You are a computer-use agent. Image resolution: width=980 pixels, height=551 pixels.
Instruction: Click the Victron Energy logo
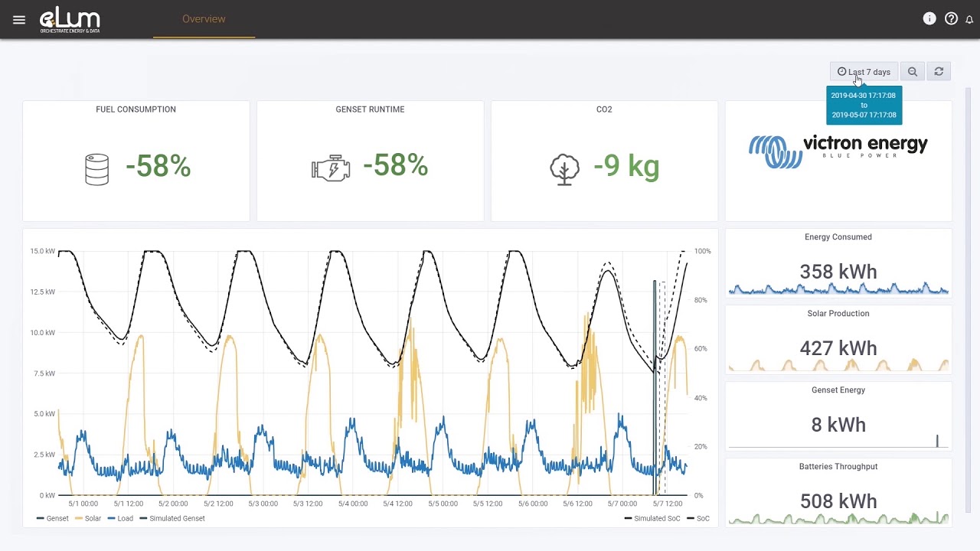(x=838, y=152)
